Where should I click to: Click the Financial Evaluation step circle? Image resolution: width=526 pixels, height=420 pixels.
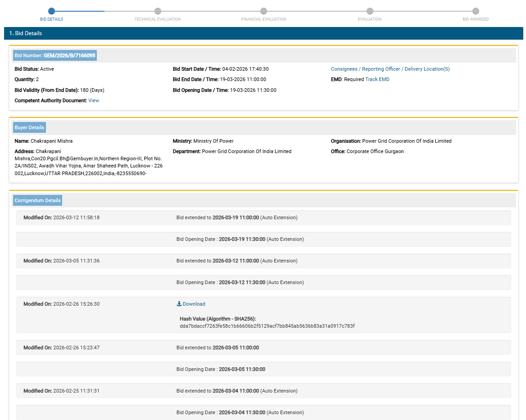coord(263,11)
